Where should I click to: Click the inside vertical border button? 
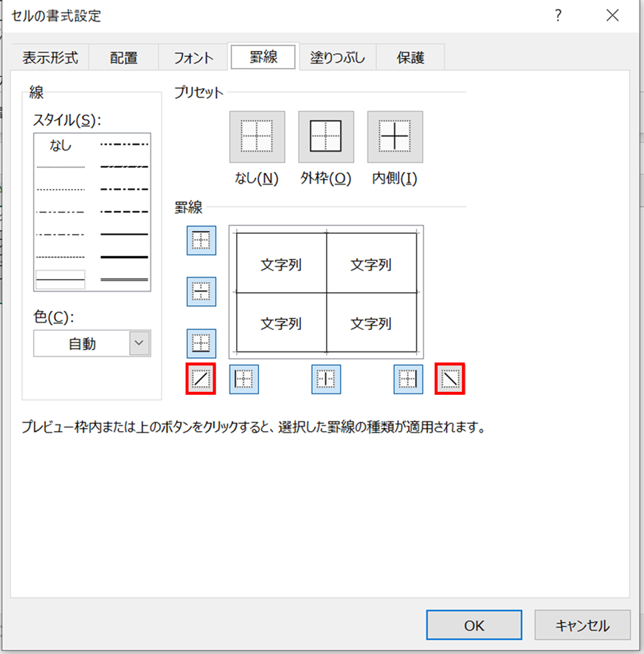(x=326, y=379)
